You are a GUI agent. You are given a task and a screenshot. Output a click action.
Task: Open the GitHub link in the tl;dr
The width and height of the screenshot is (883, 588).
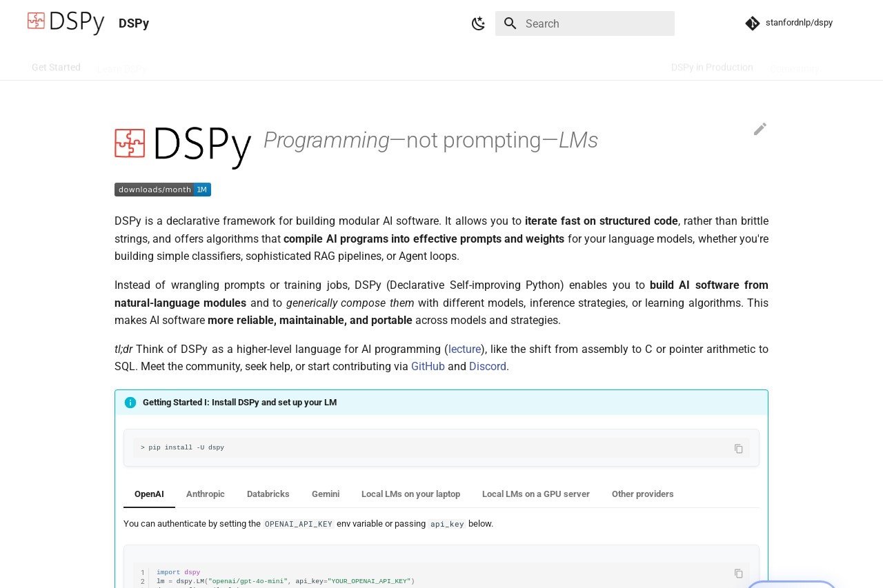428,367
